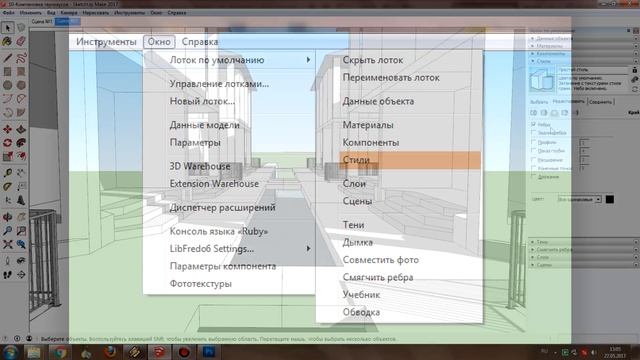Screen dimensions: 640x360
Task: Choose the Paint Bucket tool
Action: pos(7,41)
